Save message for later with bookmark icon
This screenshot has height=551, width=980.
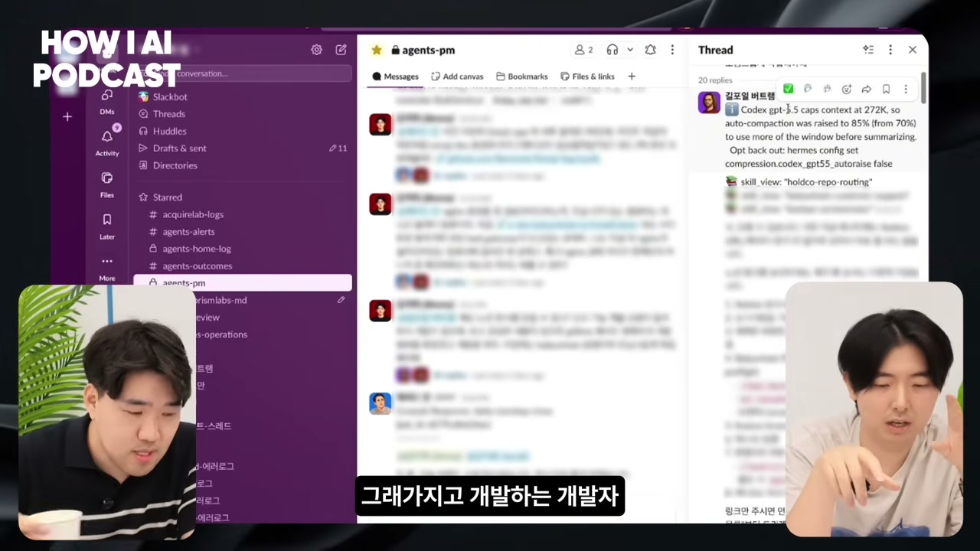pos(886,90)
